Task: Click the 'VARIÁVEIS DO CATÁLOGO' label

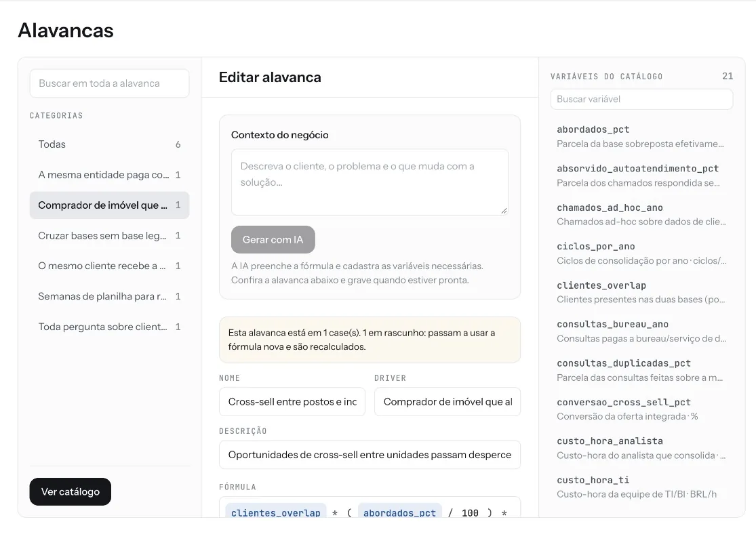Action: click(607, 77)
